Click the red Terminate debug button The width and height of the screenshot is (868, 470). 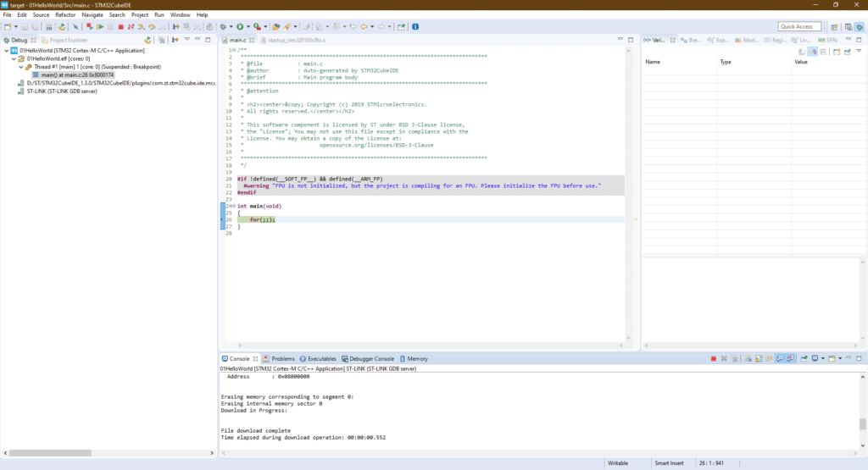pyautogui.click(x=120, y=27)
